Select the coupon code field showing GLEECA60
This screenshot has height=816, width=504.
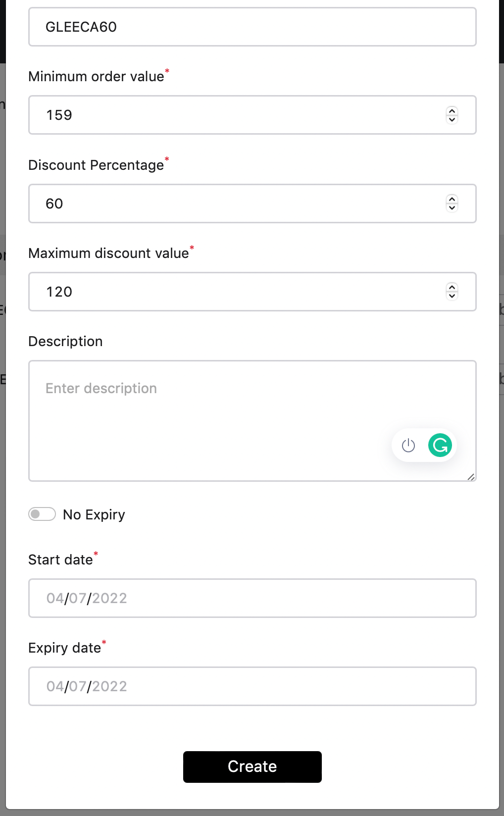(x=252, y=27)
